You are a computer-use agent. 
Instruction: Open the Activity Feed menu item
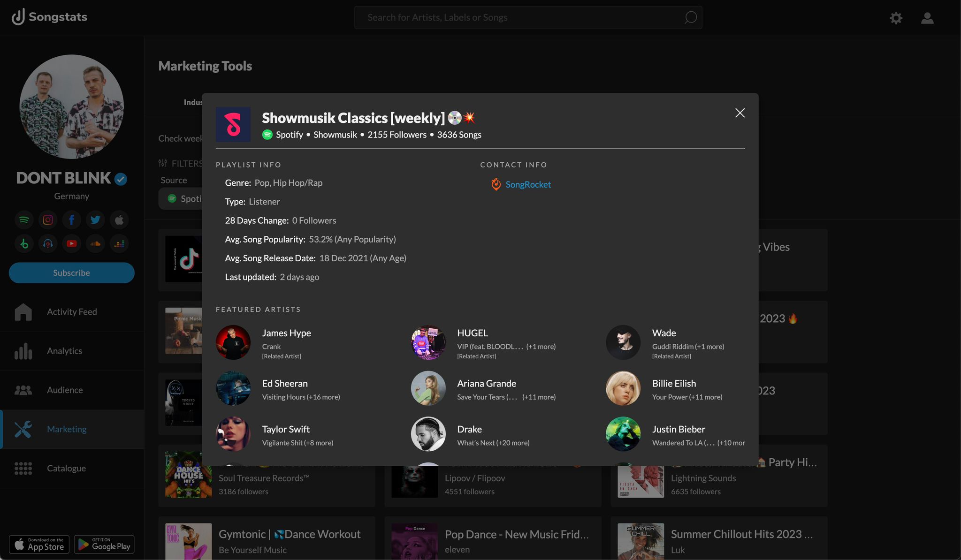[x=72, y=312]
